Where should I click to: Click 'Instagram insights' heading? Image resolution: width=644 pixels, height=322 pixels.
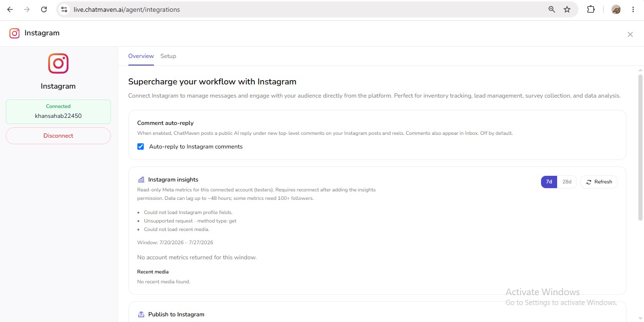pyautogui.click(x=173, y=180)
